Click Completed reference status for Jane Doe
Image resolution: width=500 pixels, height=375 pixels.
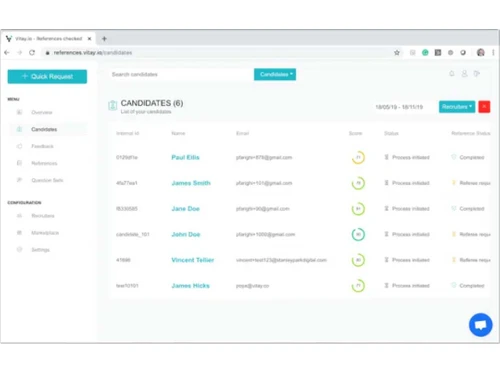468,209
